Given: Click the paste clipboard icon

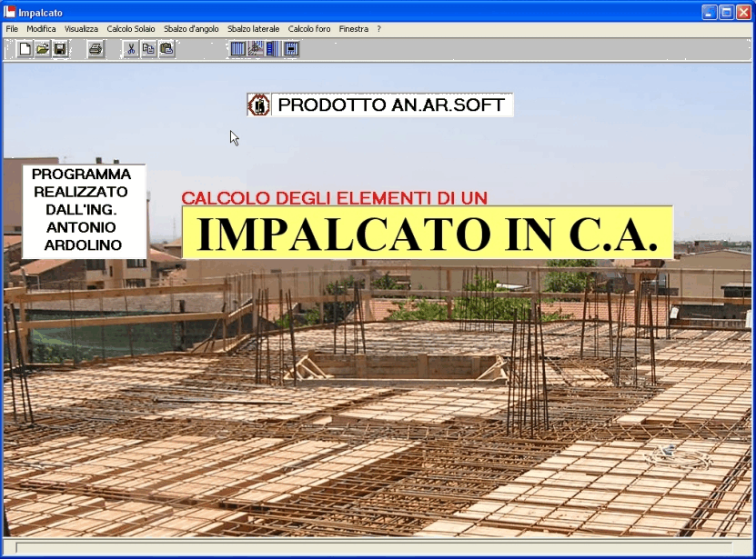Looking at the screenshot, I should click(x=166, y=49).
